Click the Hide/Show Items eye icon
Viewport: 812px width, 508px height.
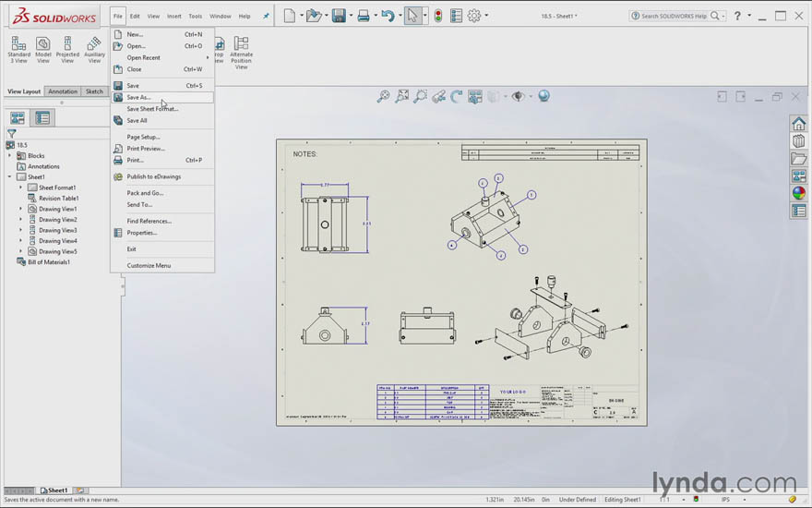click(x=518, y=96)
